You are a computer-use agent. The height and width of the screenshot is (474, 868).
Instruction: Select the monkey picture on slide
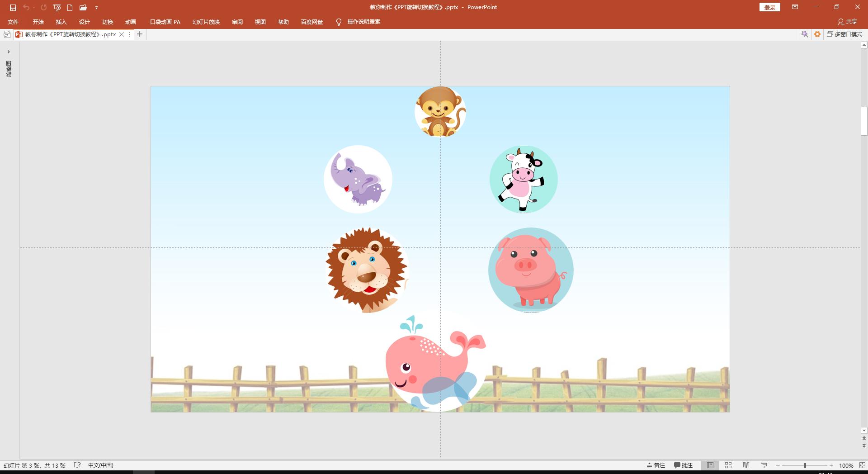coord(440,111)
